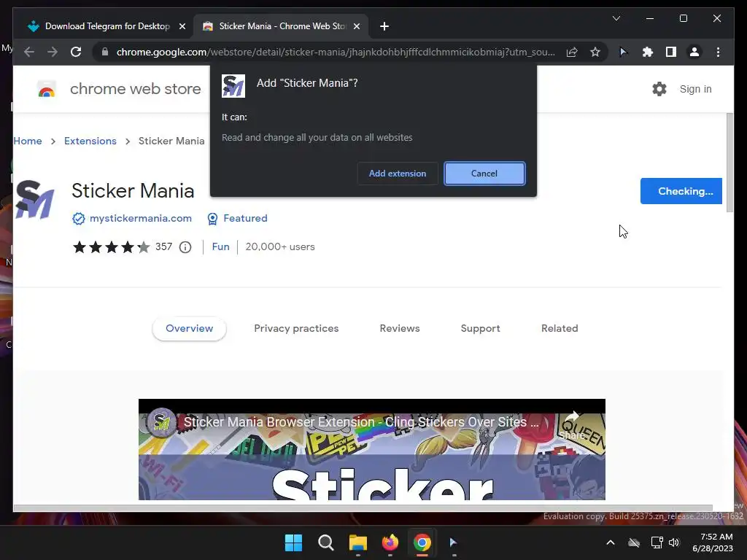Screen dimensions: 747x560
Task: Open the Extensions puzzle piece menu
Action: 648,52
